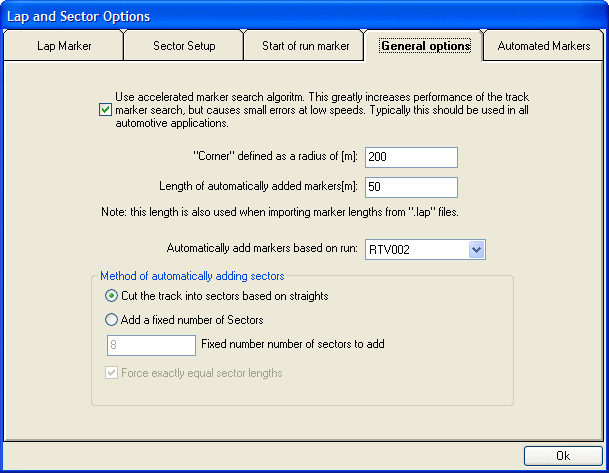Image resolution: width=609 pixels, height=473 pixels.
Task: Click the fixed number of sectors field
Action: point(150,345)
